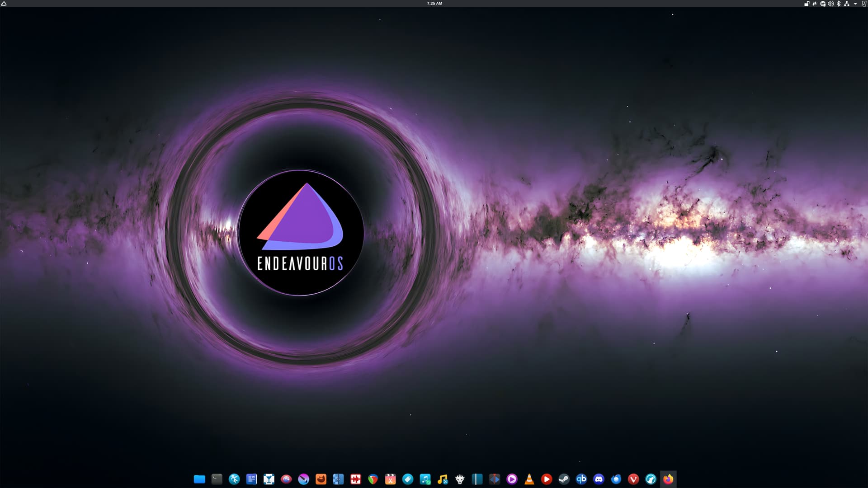
Task: Open the blue Files folder in dock
Action: click(x=199, y=479)
